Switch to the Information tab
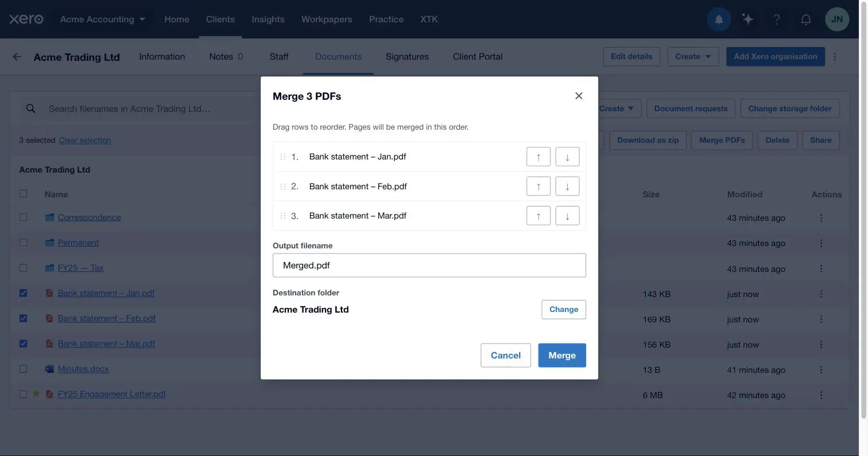Viewport: 868px width, 456px height. pyautogui.click(x=162, y=56)
